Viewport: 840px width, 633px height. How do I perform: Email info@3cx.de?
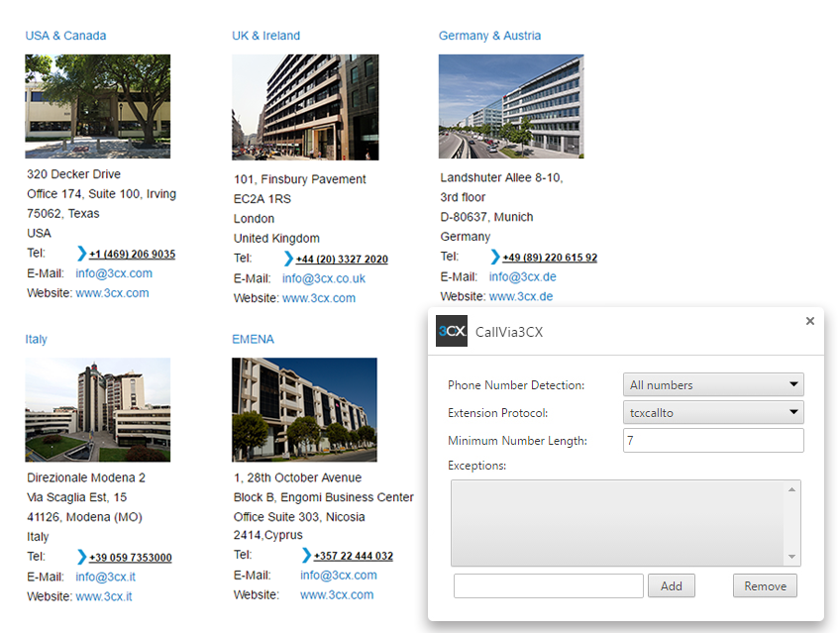522,276
